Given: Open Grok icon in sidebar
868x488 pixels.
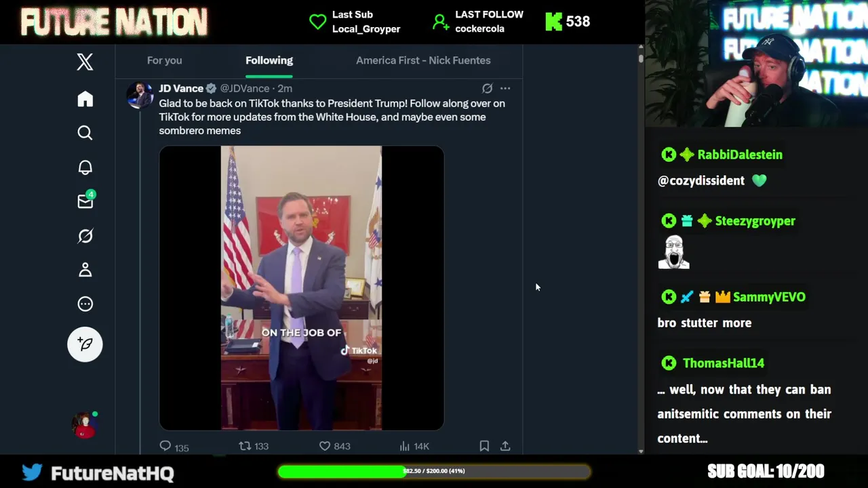Looking at the screenshot, I should [x=85, y=236].
